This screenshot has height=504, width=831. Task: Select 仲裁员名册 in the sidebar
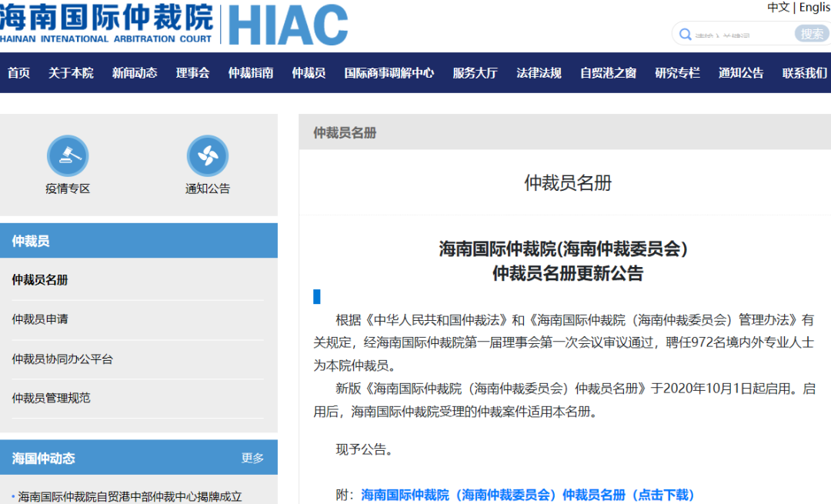(x=40, y=280)
